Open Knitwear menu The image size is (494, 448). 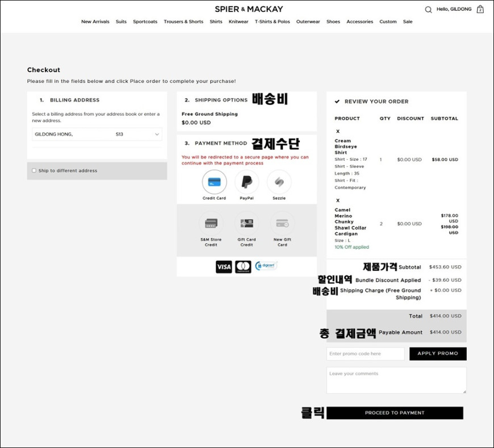pyautogui.click(x=238, y=22)
